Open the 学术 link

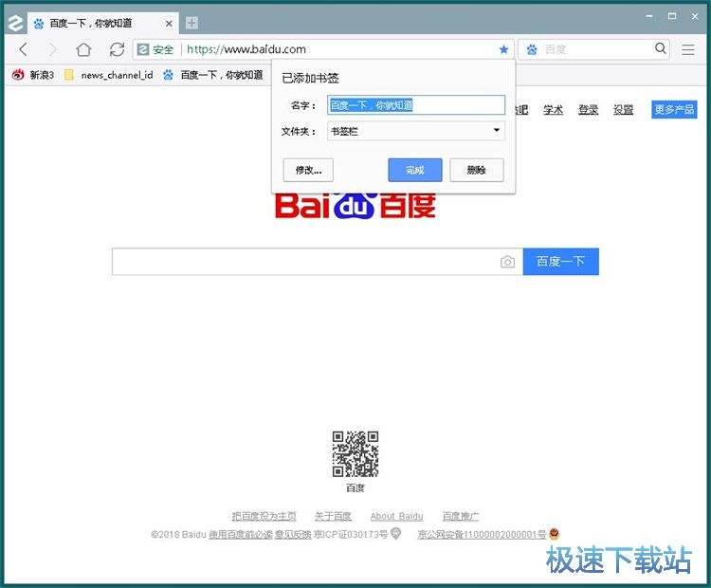tap(554, 110)
